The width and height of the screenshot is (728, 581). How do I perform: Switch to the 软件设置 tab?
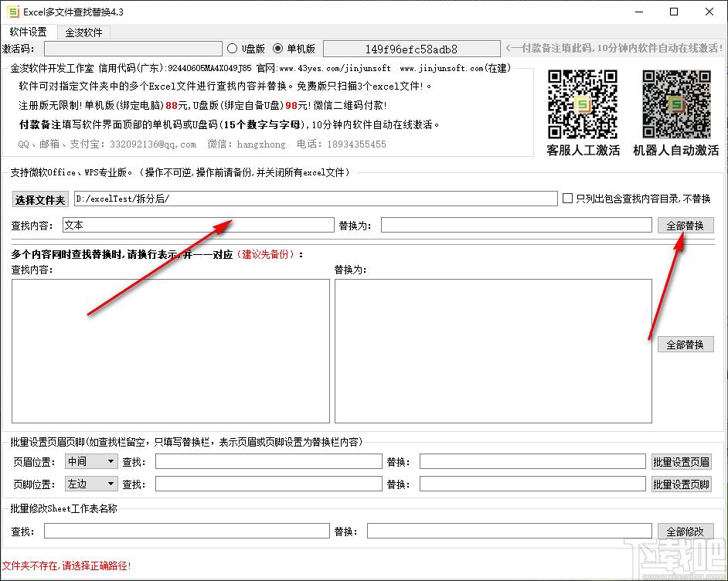[x=29, y=32]
